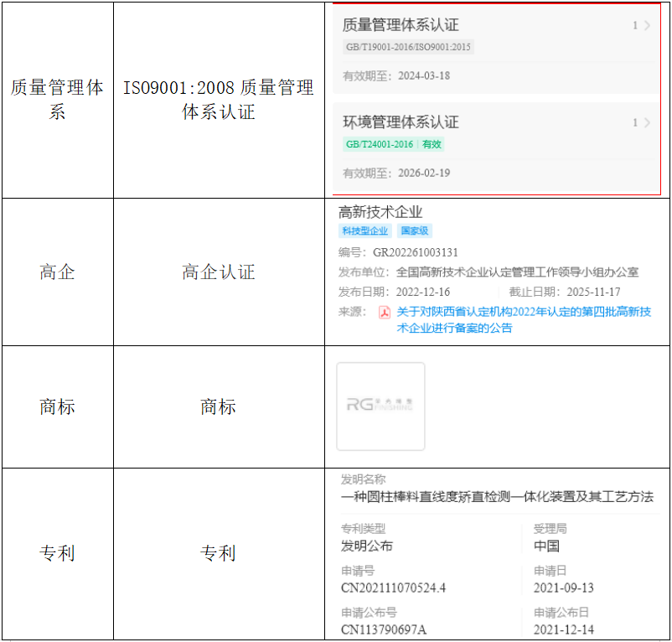Open the chevron beside 质量管理体系认证

click(x=647, y=26)
